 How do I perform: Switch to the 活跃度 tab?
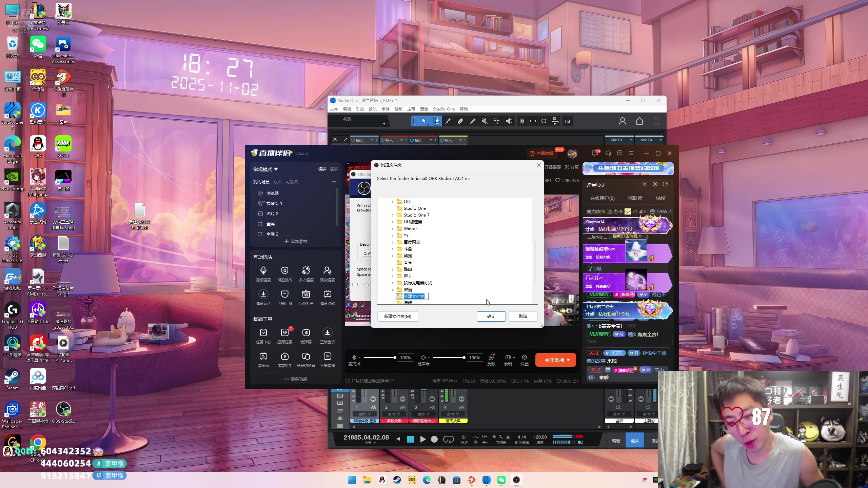635,198
